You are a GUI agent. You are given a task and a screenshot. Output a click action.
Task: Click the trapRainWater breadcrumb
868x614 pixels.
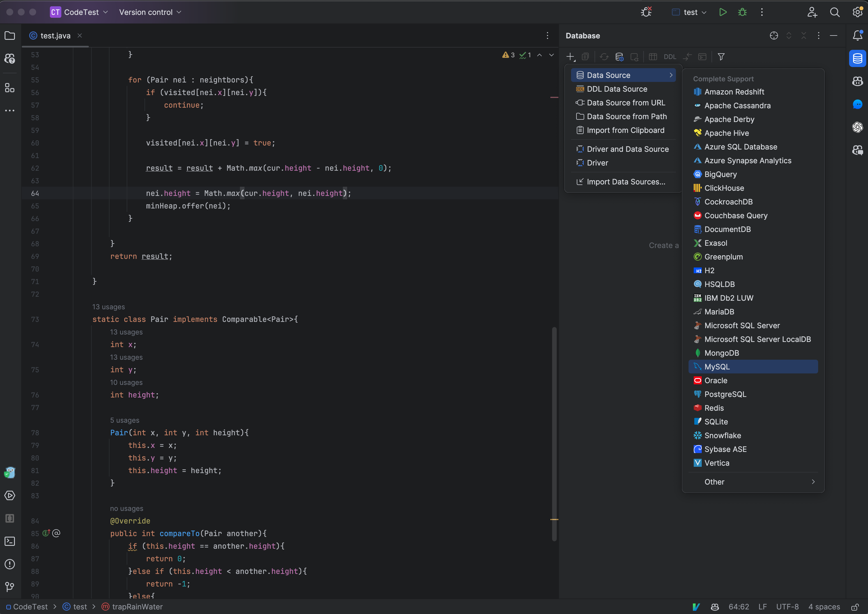coord(137,607)
